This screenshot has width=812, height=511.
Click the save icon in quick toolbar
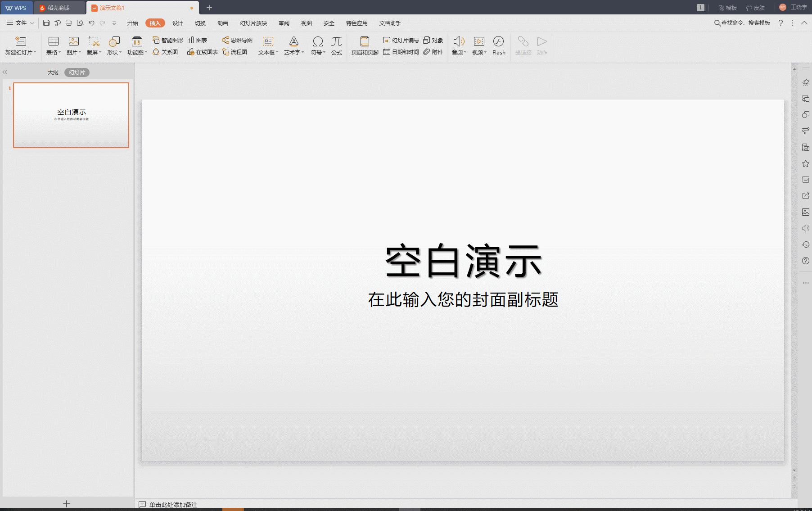(x=46, y=23)
